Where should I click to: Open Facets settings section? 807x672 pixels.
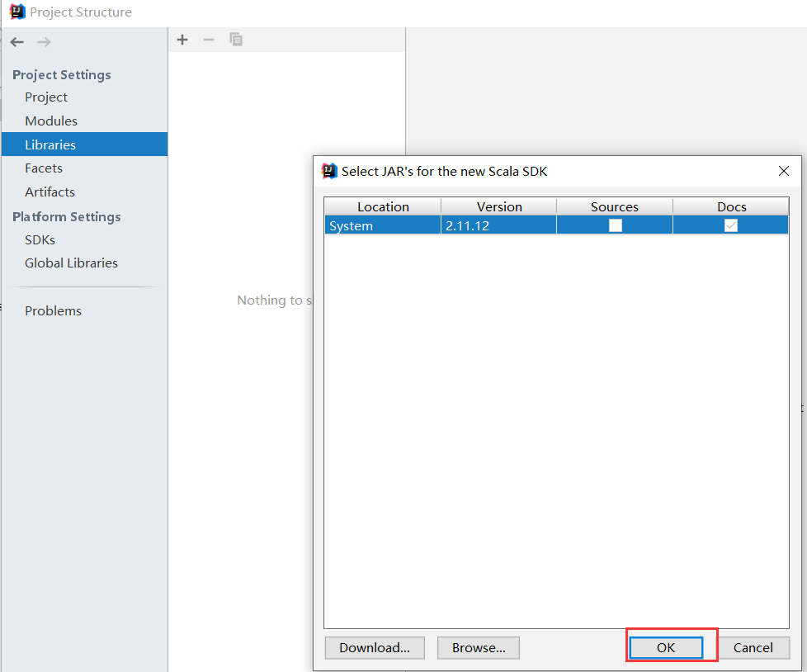pos(44,168)
